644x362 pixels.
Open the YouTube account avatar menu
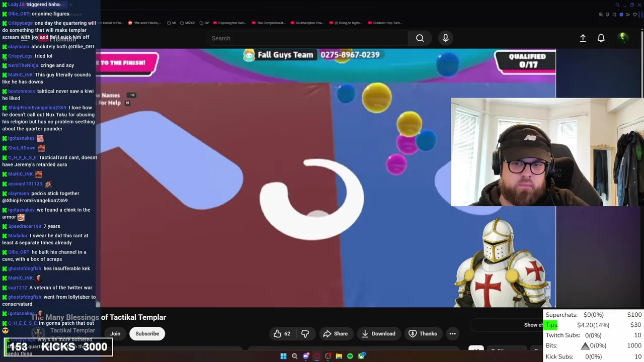tap(623, 38)
